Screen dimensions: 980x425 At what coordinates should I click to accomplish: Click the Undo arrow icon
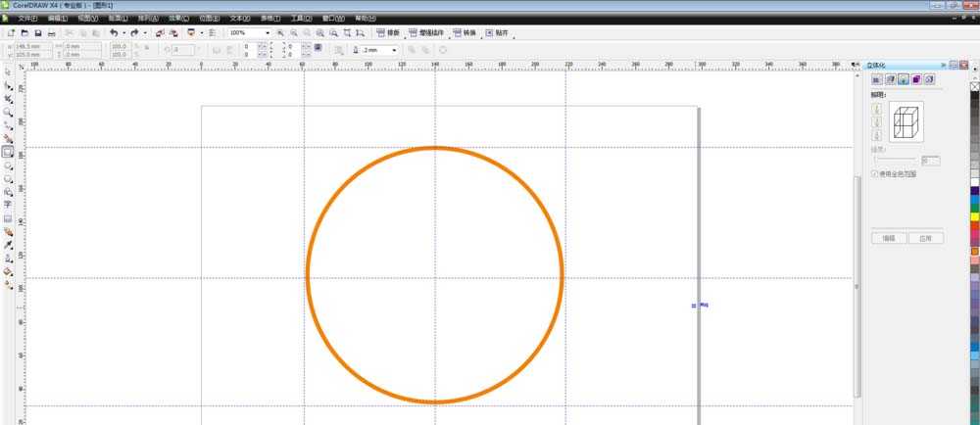point(114,33)
